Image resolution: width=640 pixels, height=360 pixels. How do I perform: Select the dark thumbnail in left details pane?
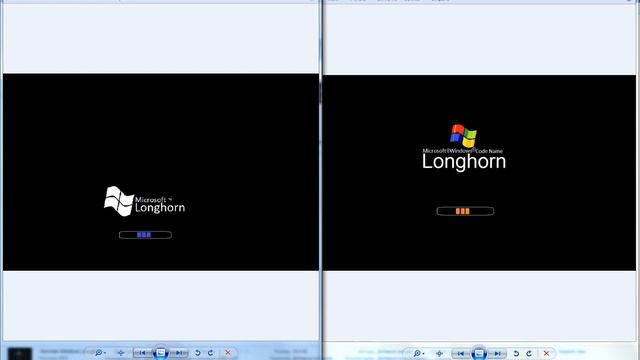click(20, 353)
